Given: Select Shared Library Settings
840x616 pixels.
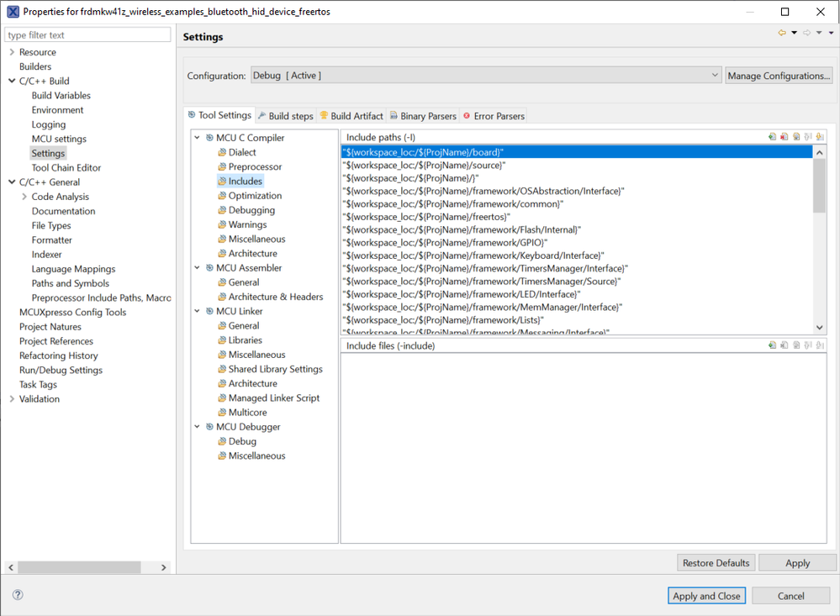Looking at the screenshot, I should pyautogui.click(x=275, y=369).
